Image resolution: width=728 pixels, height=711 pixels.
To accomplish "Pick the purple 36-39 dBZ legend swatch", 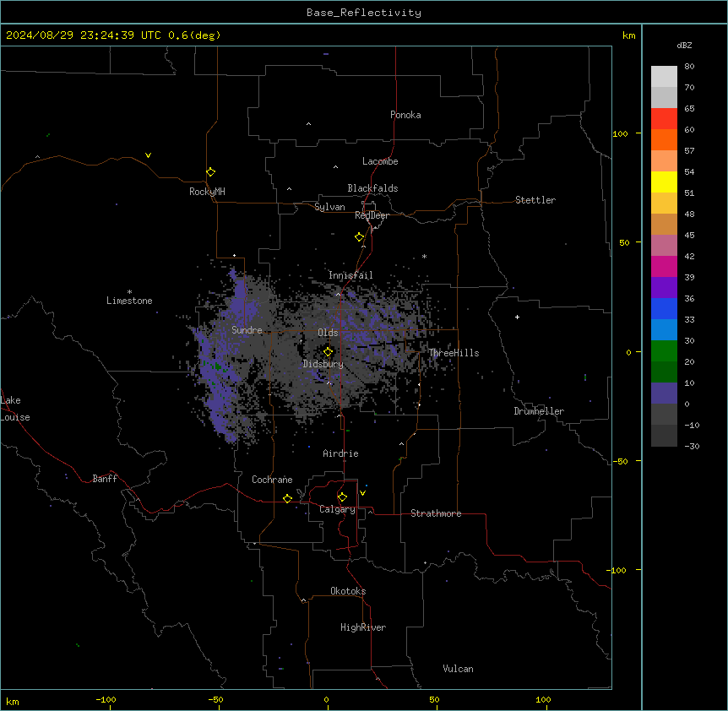I will pyautogui.click(x=664, y=288).
